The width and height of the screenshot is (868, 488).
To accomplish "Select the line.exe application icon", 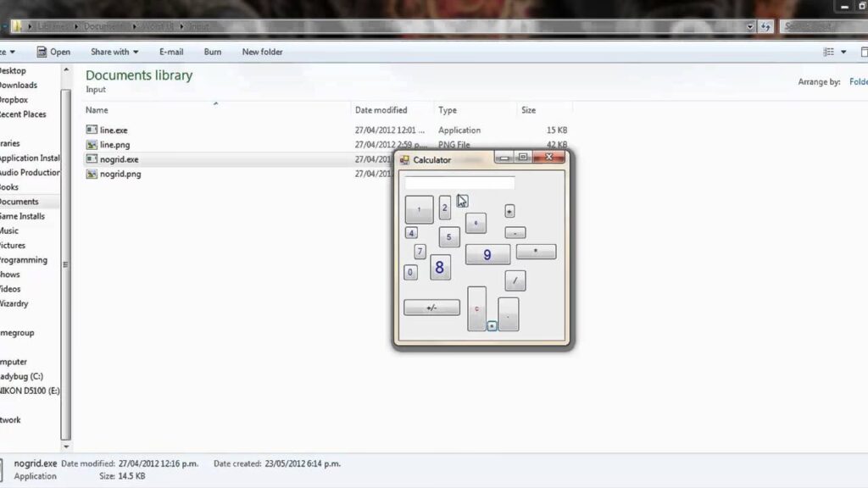I will [92, 130].
